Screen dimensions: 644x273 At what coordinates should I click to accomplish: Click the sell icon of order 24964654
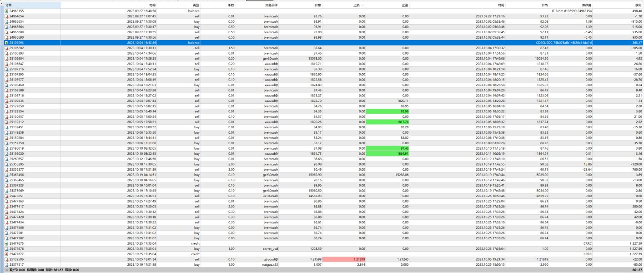(x=6, y=16)
